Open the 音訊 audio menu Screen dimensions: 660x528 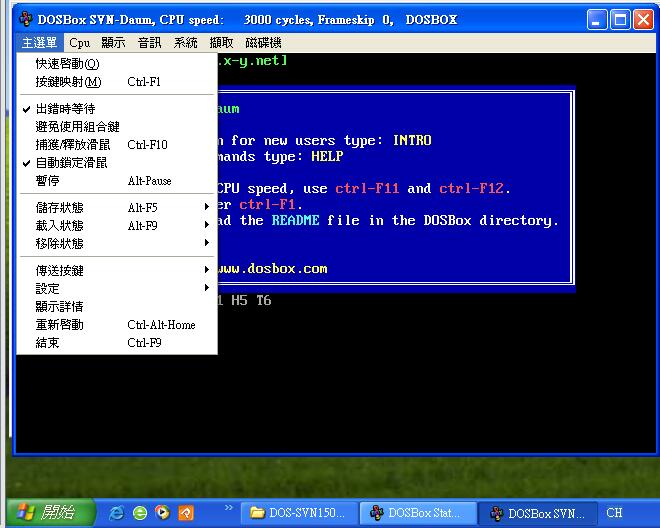[x=149, y=43]
